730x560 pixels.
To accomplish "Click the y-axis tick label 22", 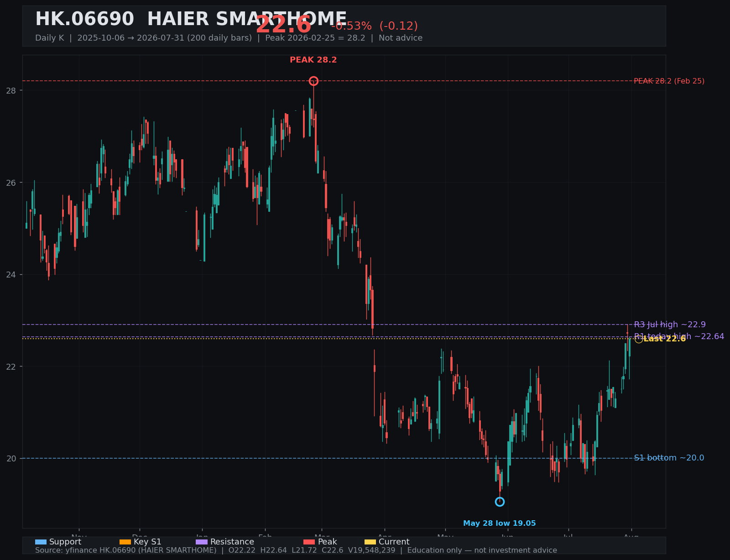I will point(10,366).
